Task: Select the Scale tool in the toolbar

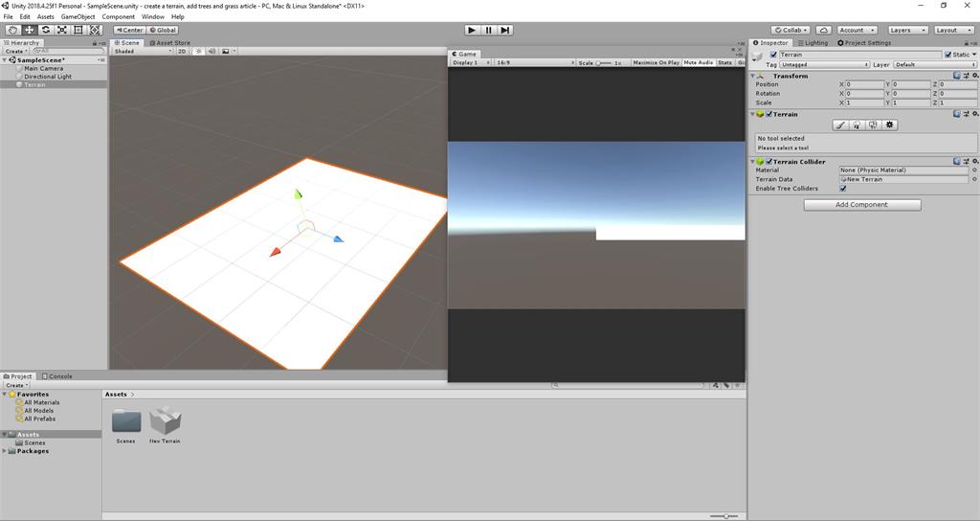Action: click(x=62, y=30)
